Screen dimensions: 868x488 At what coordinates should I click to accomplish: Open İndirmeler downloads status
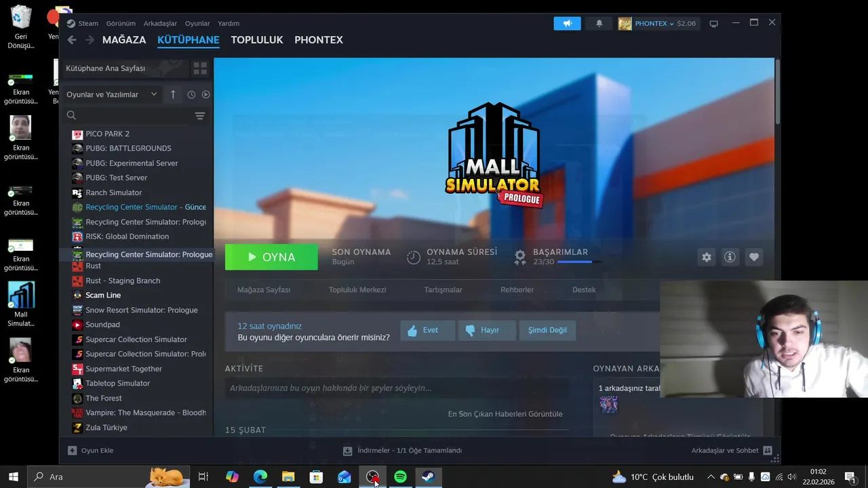pyautogui.click(x=402, y=450)
